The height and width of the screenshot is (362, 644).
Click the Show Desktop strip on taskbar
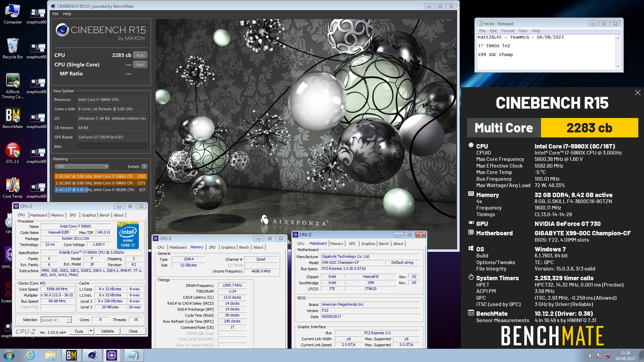642,356
